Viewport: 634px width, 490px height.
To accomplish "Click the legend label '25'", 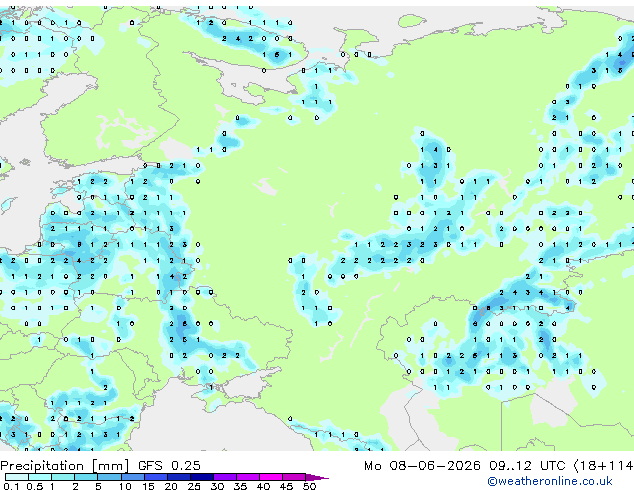I will (194, 486).
